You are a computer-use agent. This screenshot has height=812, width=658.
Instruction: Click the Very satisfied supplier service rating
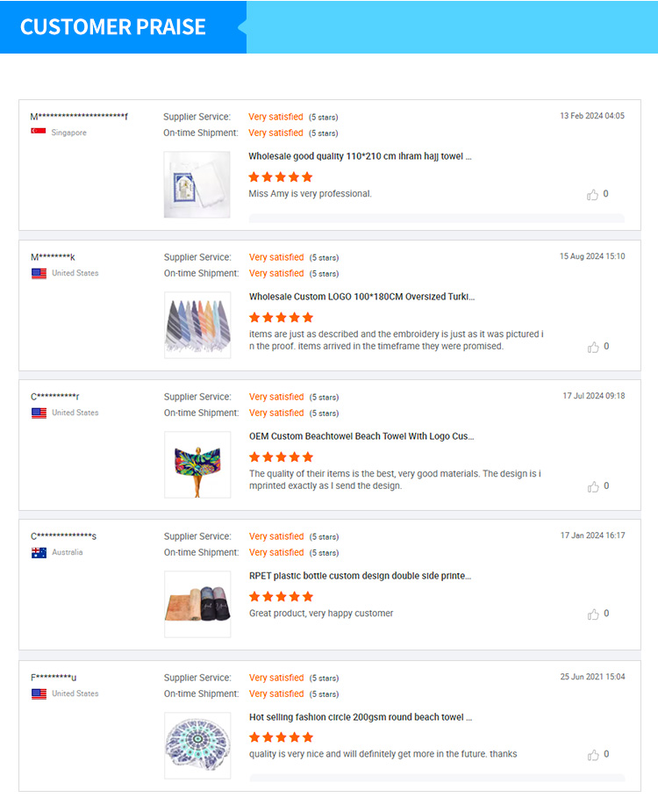[275, 116]
